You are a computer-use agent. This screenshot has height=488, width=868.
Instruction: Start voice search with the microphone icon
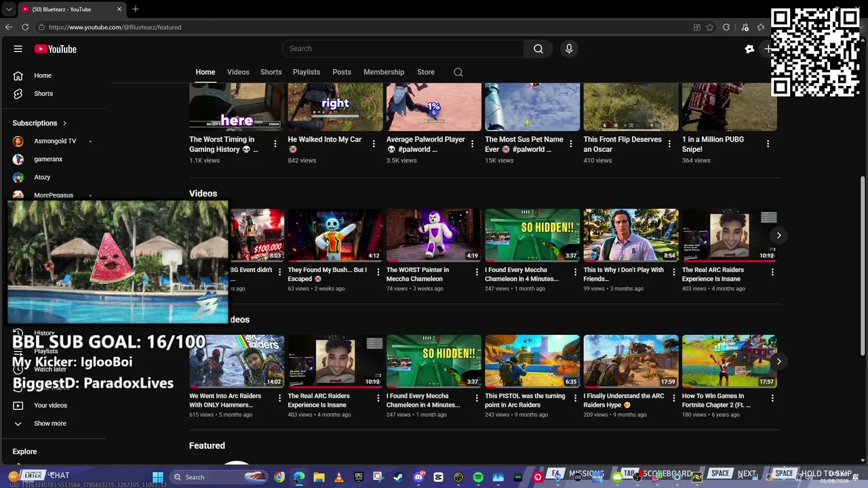click(x=569, y=49)
